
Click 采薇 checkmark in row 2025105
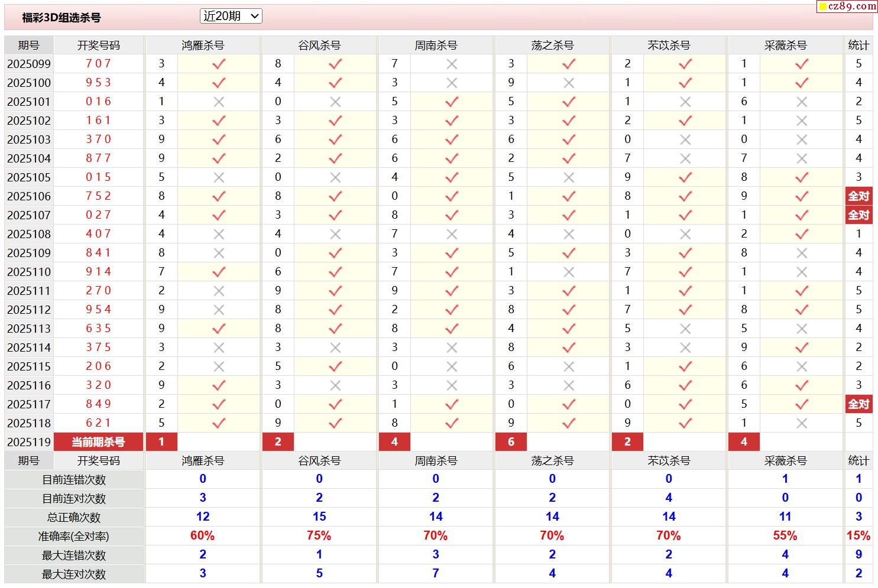coord(801,177)
